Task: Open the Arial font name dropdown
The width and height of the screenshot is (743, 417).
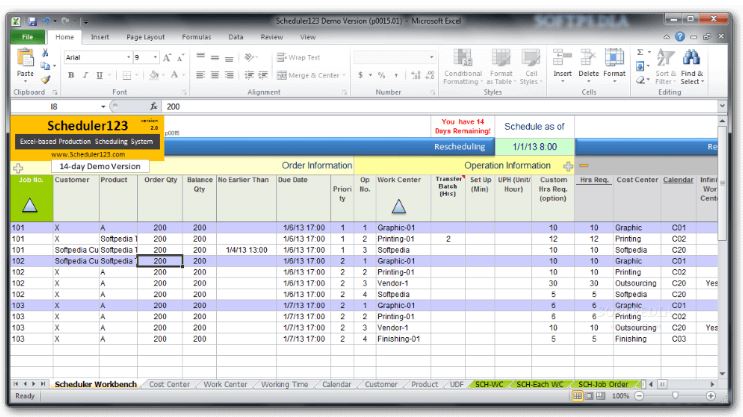Action: coord(128,57)
